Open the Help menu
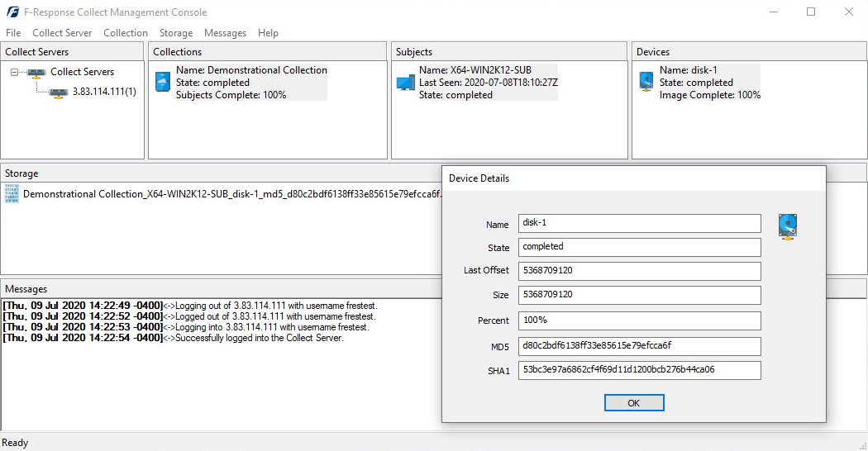 tap(268, 33)
